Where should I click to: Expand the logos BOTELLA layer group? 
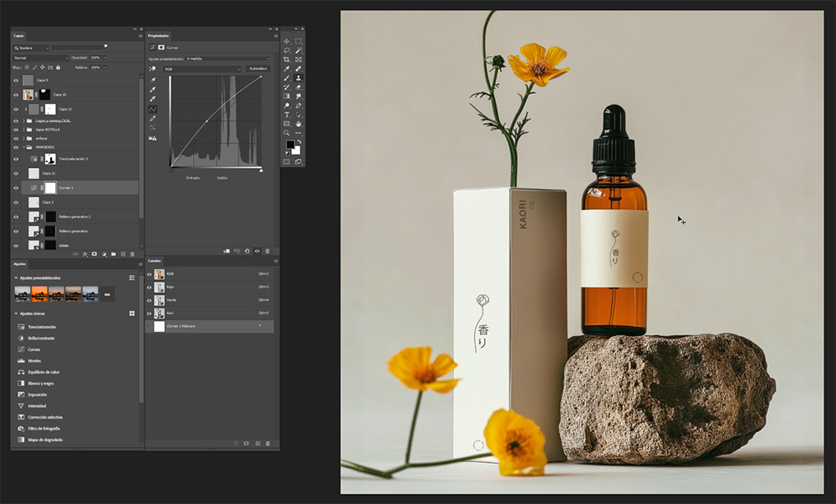(24, 130)
